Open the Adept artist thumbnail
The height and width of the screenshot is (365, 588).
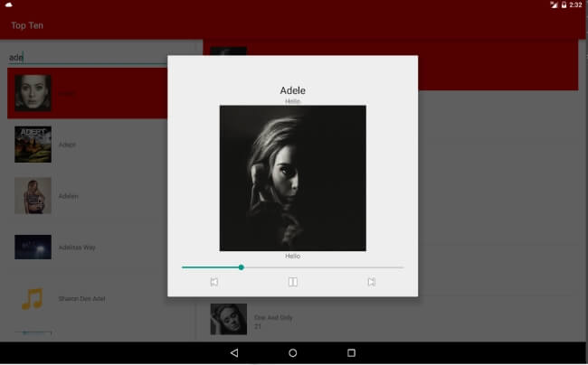(33, 145)
